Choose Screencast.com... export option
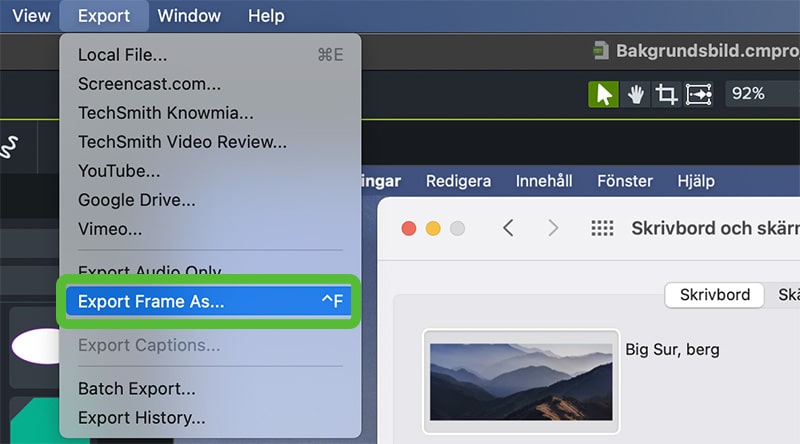Viewport: 800px width, 444px height. click(210, 84)
